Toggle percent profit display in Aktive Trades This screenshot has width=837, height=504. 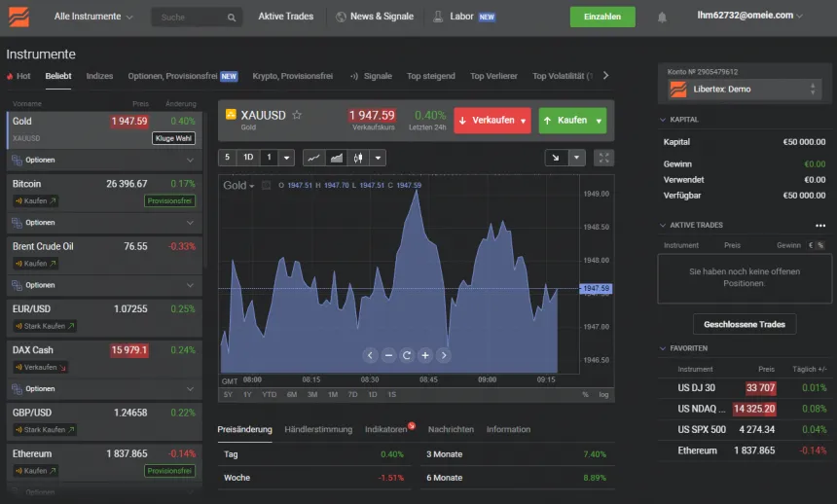click(820, 245)
